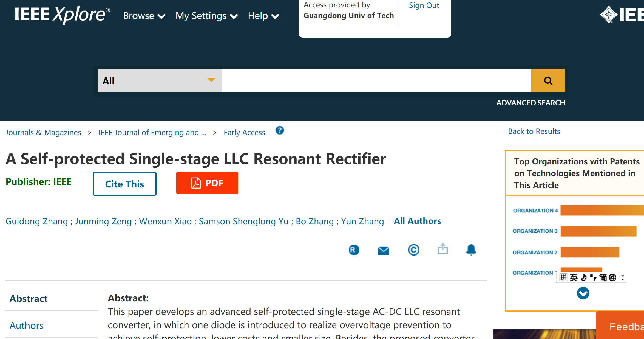Open the My Settings menu

pyautogui.click(x=206, y=16)
